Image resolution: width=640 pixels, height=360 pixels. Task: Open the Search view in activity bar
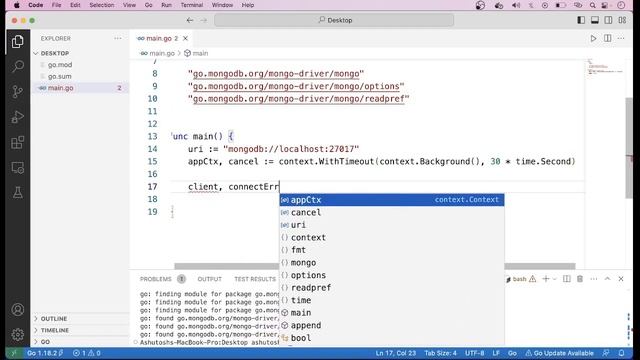[18, 67]
